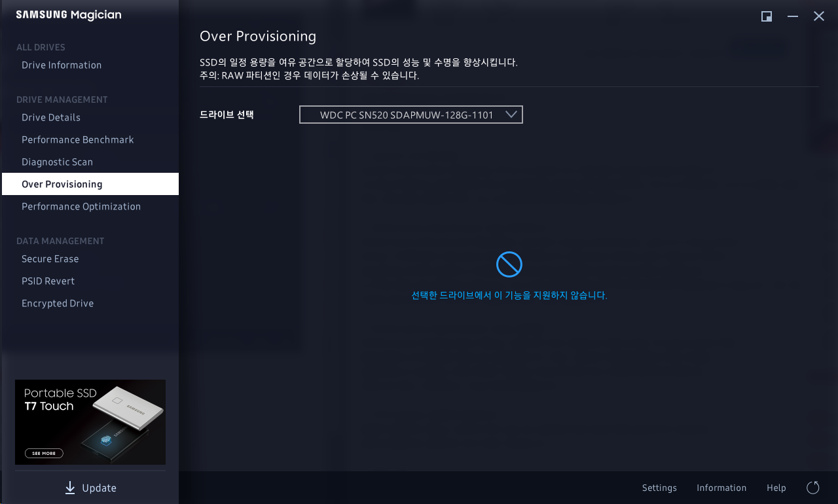The height and width of the screenshot is (504, 838).
Task: Click the DRIVE MANAGEMENT section header
Action: (62, 100)
